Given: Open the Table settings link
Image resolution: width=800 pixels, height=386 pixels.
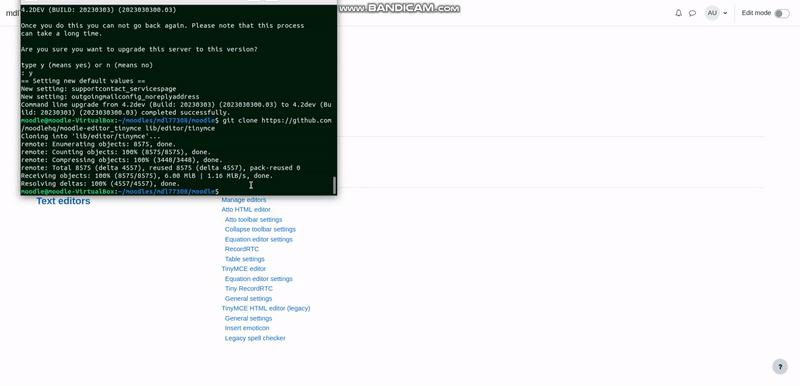Looking at the screenshot, I should point(245,259).
